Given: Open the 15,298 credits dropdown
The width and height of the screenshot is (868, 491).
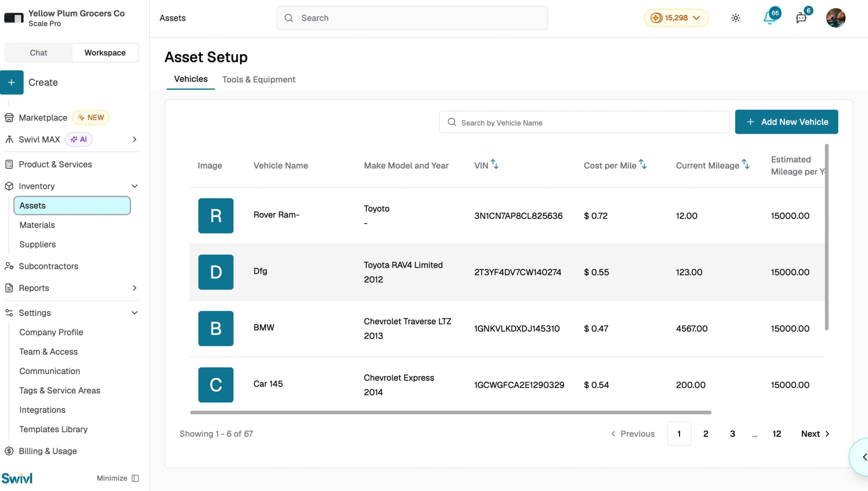Looking at the screenshot, I should point(676,18).
